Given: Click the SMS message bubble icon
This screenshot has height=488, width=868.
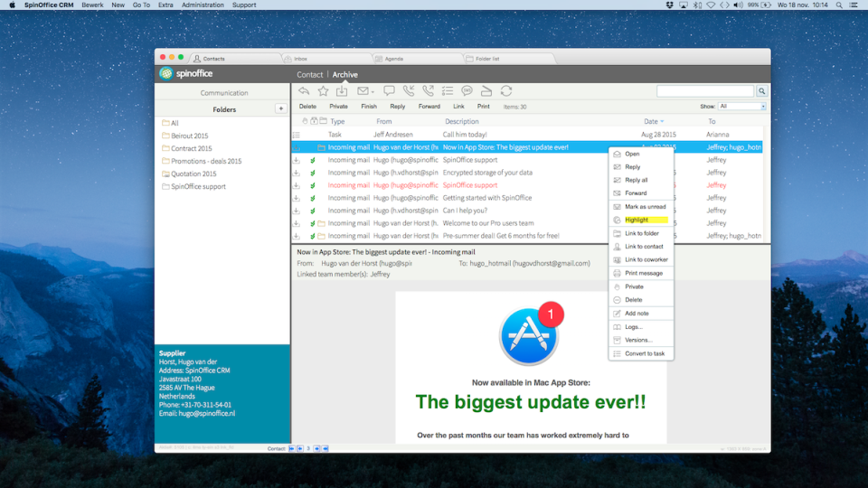Looking at the screenshot, I should point(467,90).
